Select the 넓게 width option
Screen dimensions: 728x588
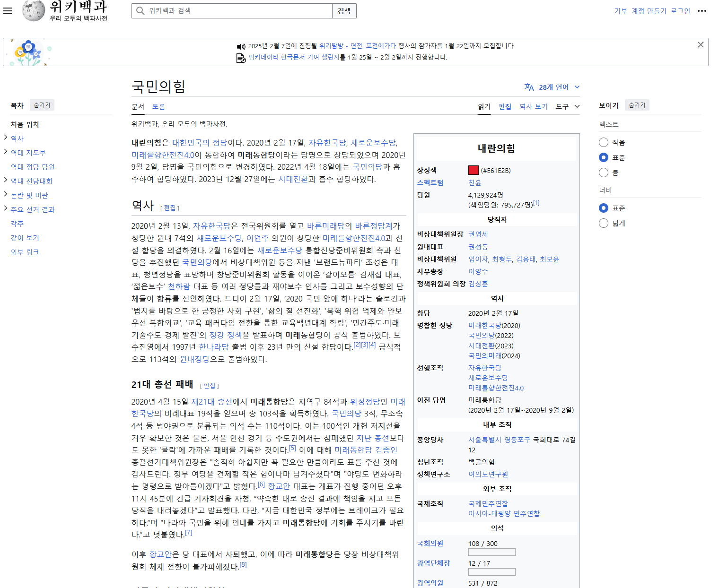(x=604, y=223)
